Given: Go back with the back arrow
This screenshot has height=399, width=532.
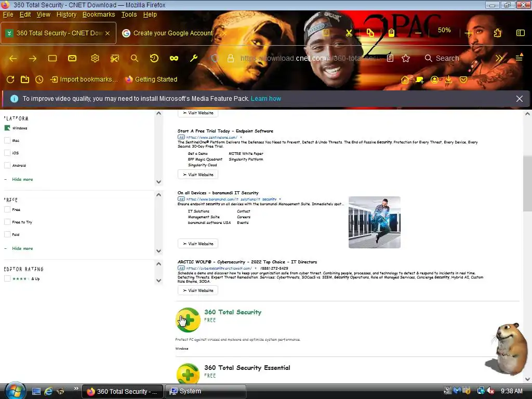Looking at the screenshot, I should [x=13, y=58].
